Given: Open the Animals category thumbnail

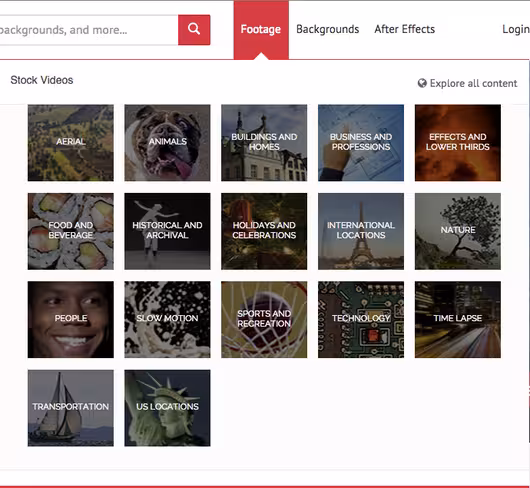Looking at the screenshot, I should pos(167,143).
